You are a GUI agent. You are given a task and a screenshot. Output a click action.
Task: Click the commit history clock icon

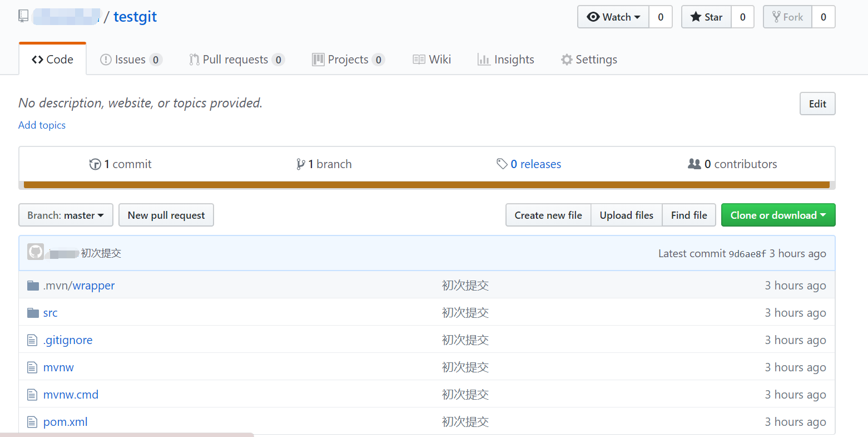(96, 164)
